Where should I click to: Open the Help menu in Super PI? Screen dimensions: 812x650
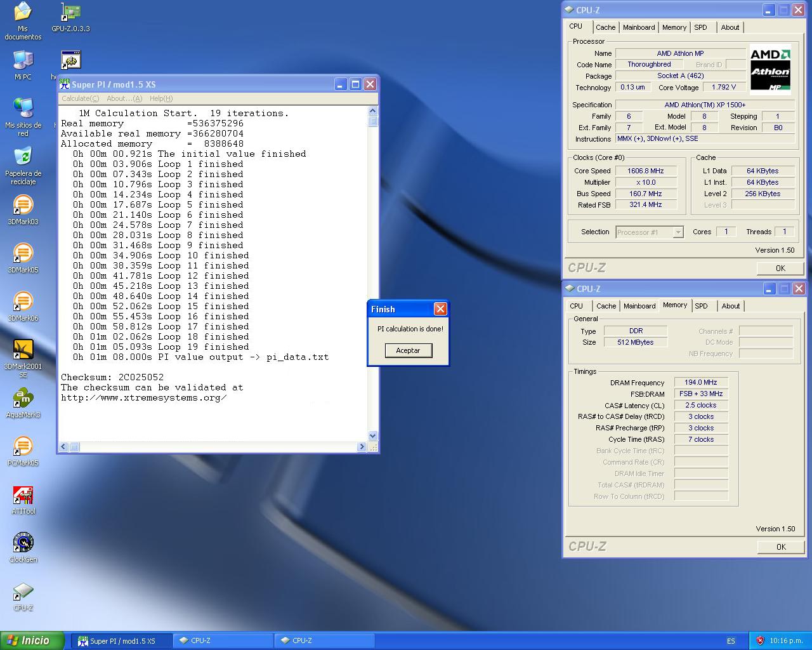pyautogui.click(x=160, y=98)
